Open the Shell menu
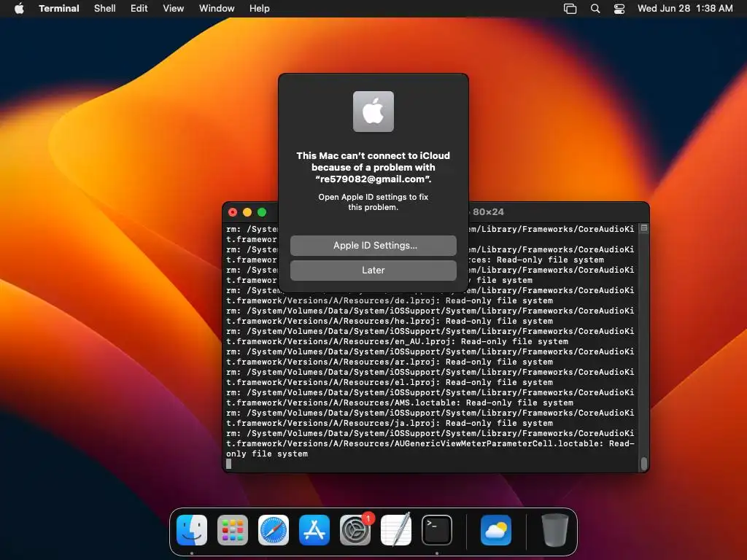This screenshot has height=560, width=747. (x=105, y=9)
